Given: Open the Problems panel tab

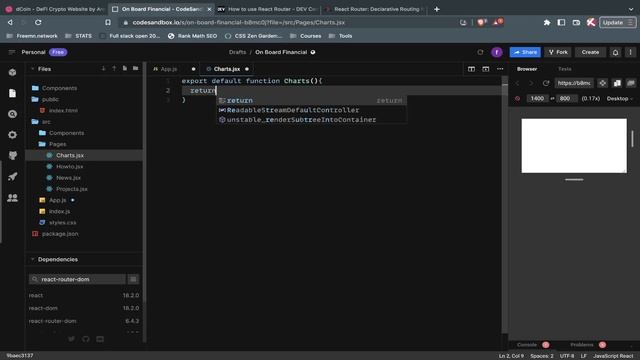Looking at the screenshot, I should [582, 345].
